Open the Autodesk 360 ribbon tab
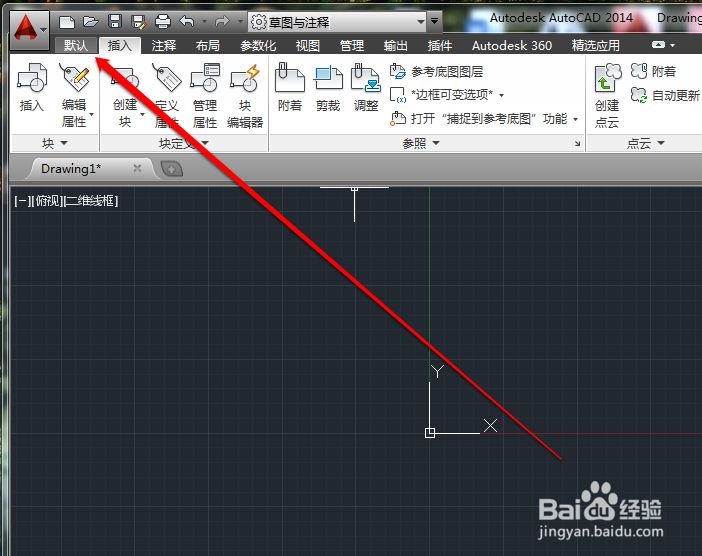This screenshot has width=702, height=556. 512,45
